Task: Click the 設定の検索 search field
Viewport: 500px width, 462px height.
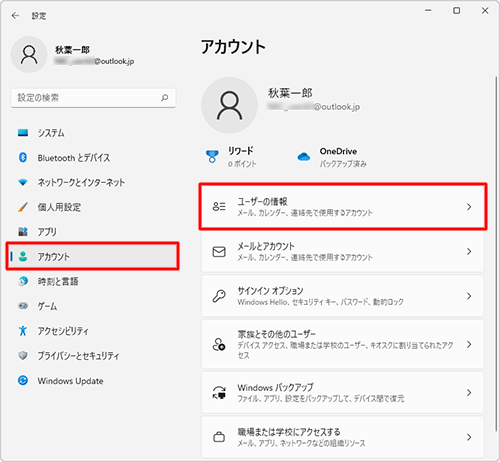Action: pos(93,98)
